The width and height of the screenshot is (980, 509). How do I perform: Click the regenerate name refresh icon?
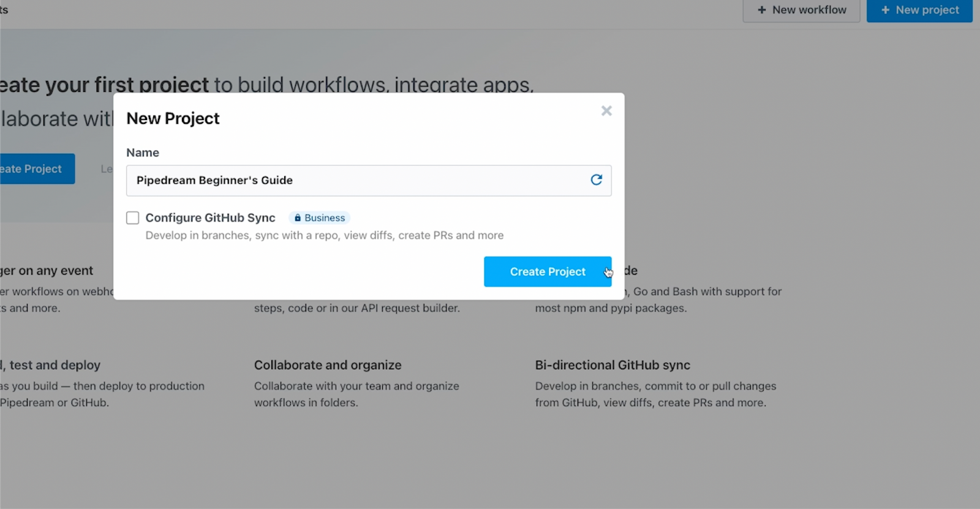596,180
